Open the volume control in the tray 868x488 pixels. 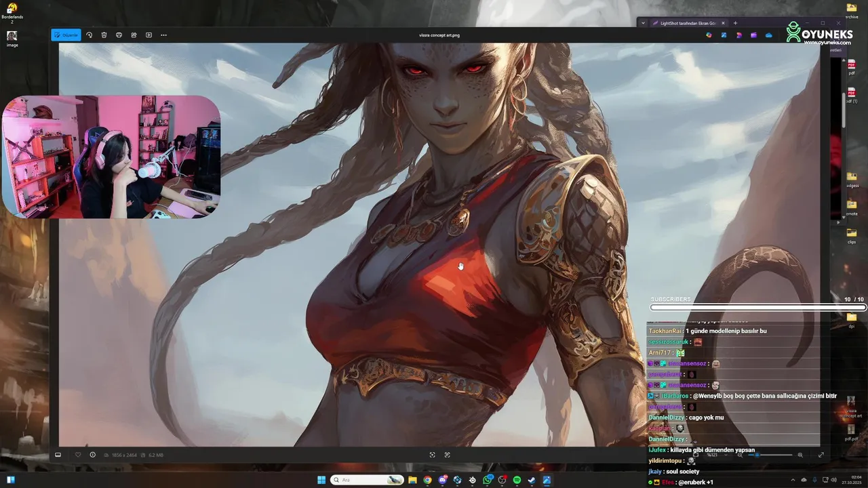834,480
